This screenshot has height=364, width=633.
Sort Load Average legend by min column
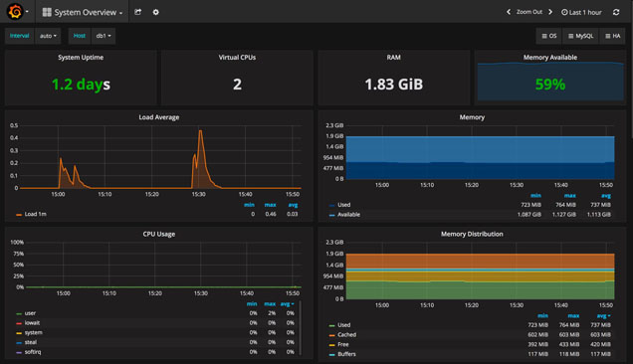[249, 205]
